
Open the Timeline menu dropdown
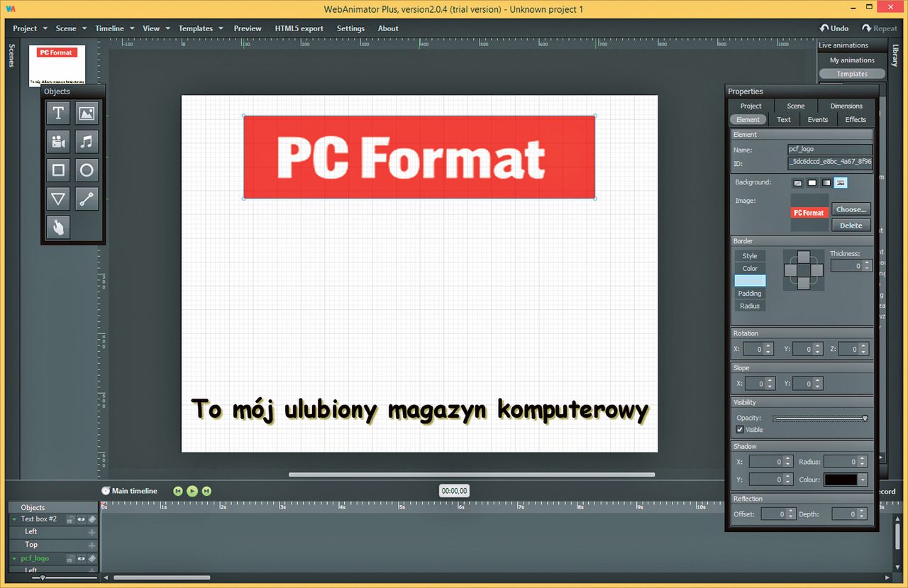[x=114, y=28]
